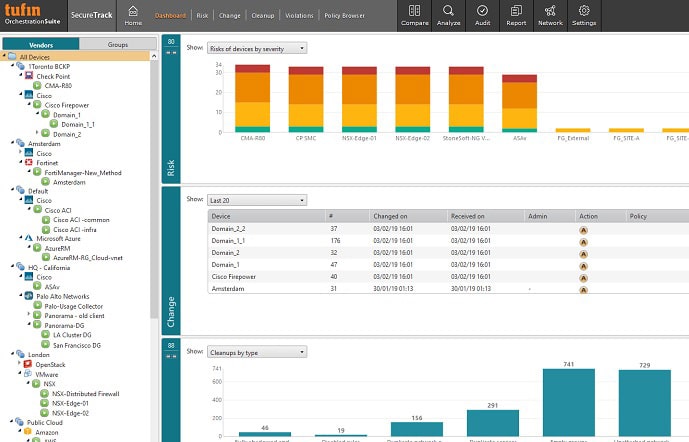Collapse the 1Toronto BCKP tree node
Image resolution: width=689 pixels, height=442 pixels.
click(12, 65)
